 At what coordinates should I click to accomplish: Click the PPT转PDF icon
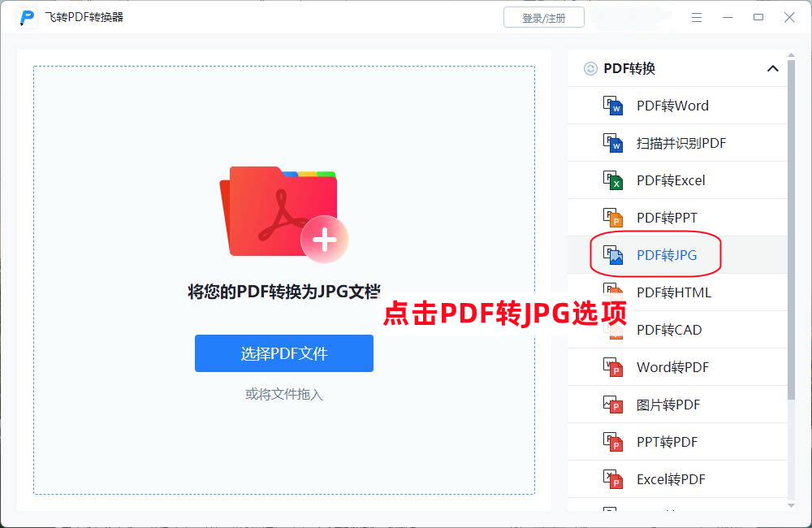pos(613,442)
